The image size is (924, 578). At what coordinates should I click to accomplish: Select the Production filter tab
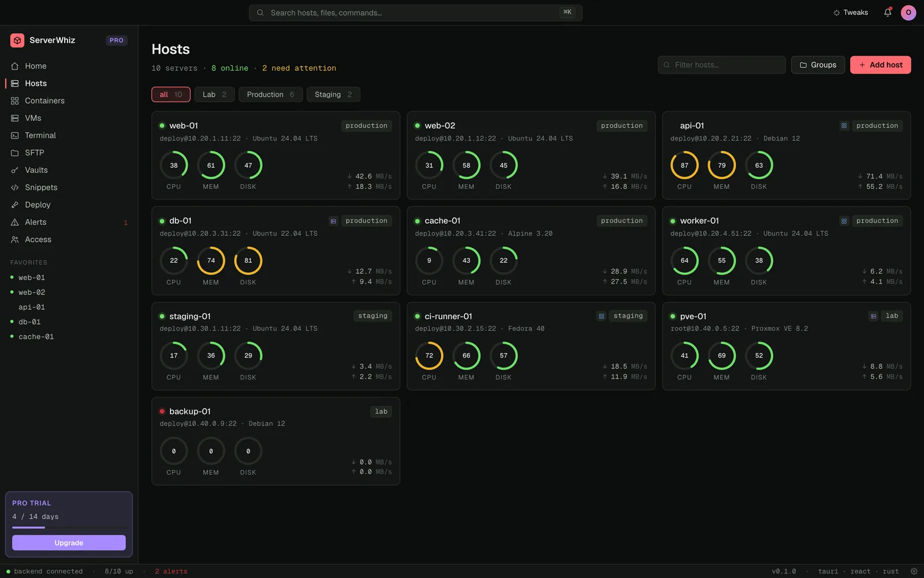click(270, 94)
